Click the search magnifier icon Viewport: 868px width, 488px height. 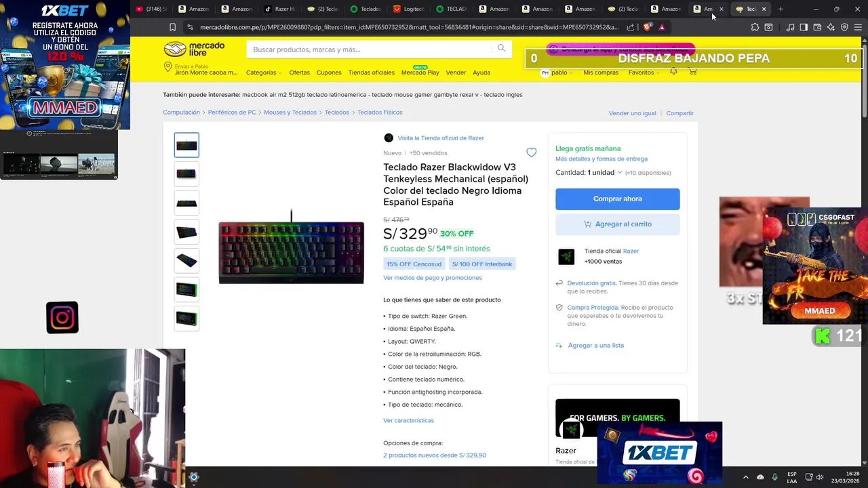click(501, 48)
